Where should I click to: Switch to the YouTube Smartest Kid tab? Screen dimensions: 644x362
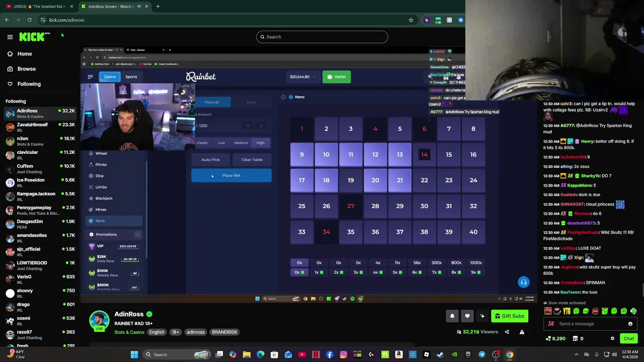point(38,7)
